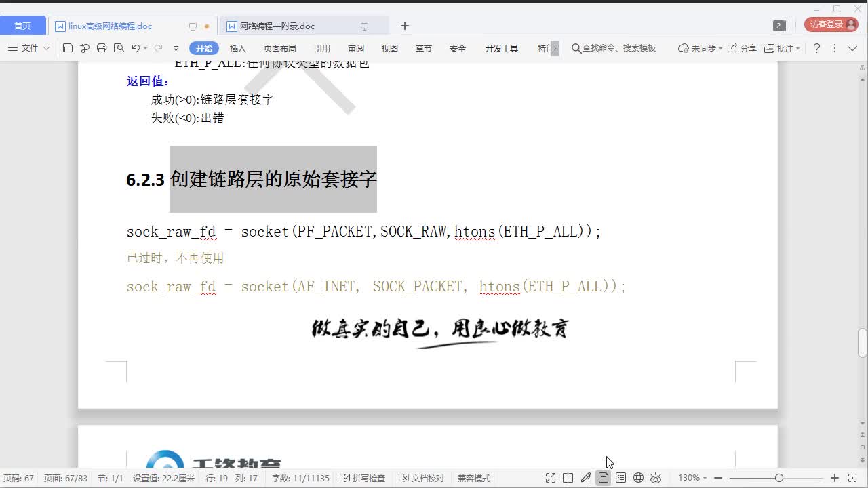Toggle eye protection mode icon

pos(656,478)
